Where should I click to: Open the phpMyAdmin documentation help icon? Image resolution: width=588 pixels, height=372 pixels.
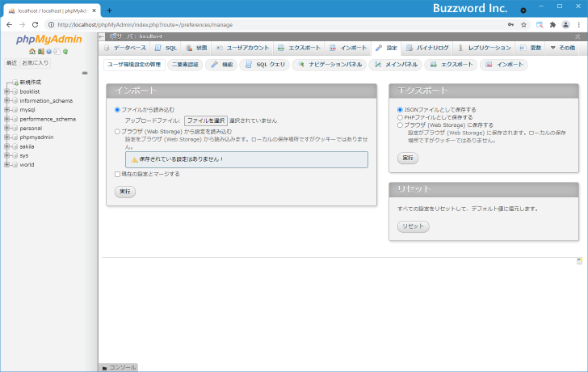tap(48, 52)
